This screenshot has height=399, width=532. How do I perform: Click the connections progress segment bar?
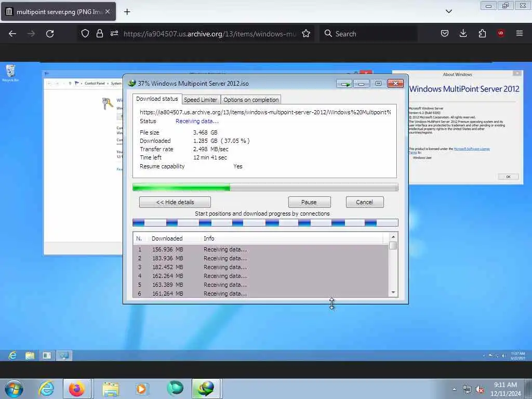tap(265, 222)
